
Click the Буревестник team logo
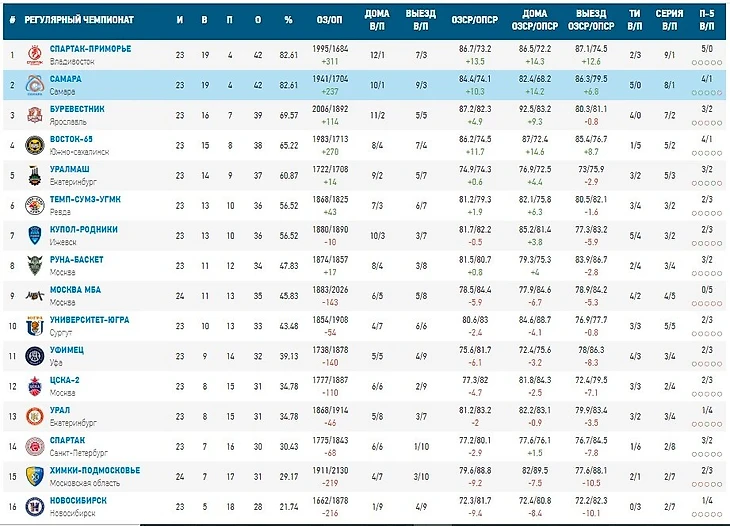[x=34, y=115]
